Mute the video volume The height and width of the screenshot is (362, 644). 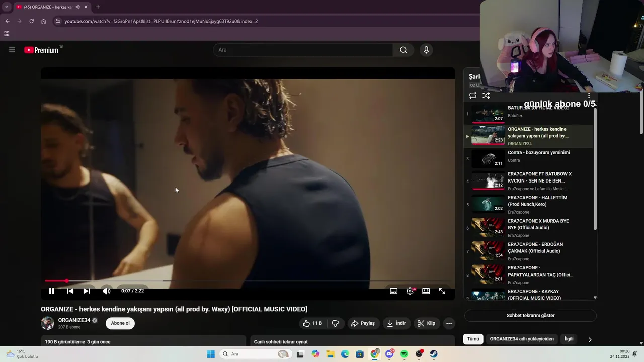click(107, 291)
